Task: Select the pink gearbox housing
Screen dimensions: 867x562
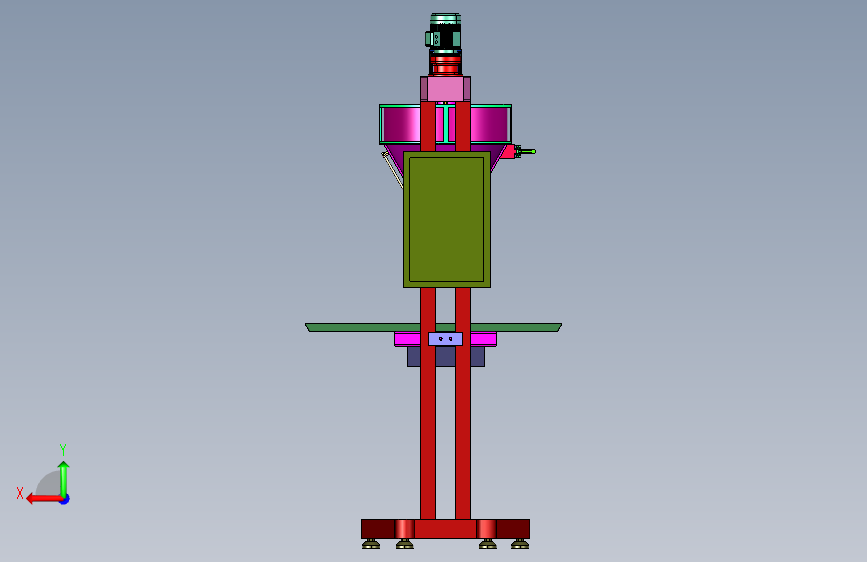Action: 445,89
